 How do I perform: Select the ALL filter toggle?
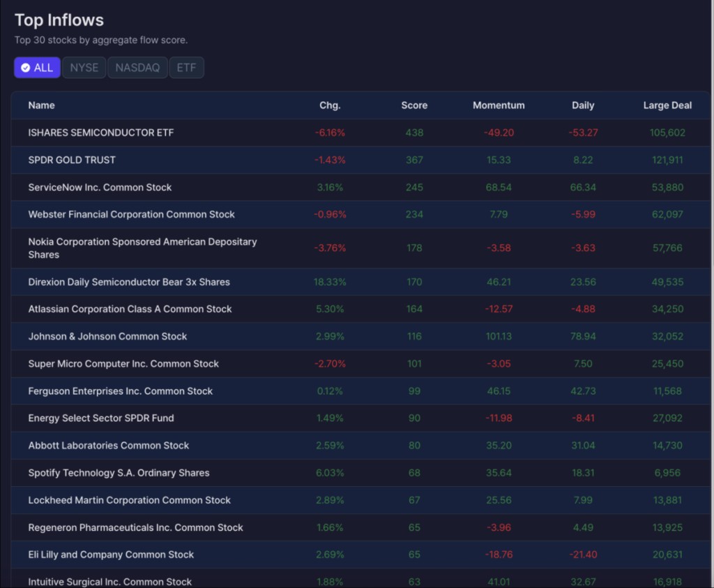tap(38, 68)
